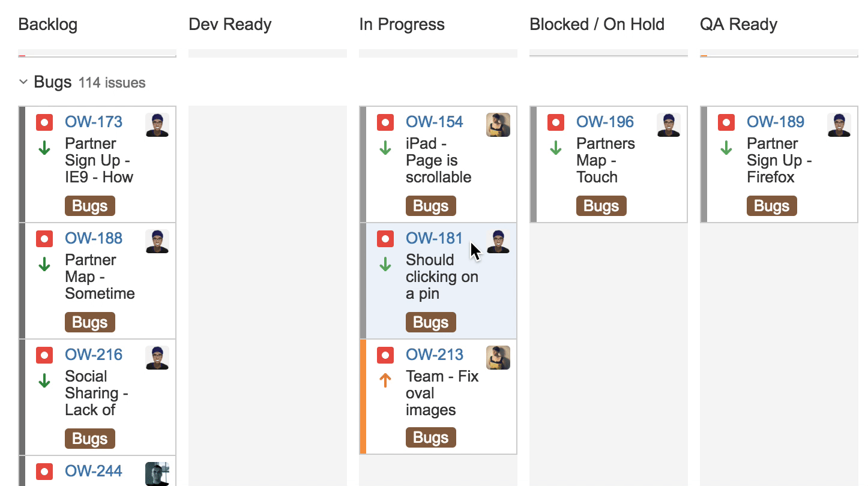
Task: Click the green priority arrow on OW-216
Action: click(44, 380)
